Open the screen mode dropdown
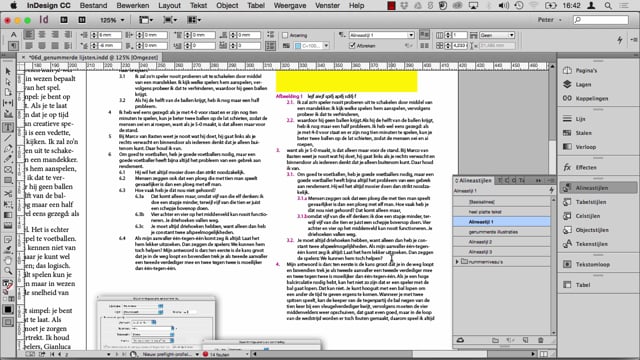This screenshot has height=360, width=640. [169, 20]
